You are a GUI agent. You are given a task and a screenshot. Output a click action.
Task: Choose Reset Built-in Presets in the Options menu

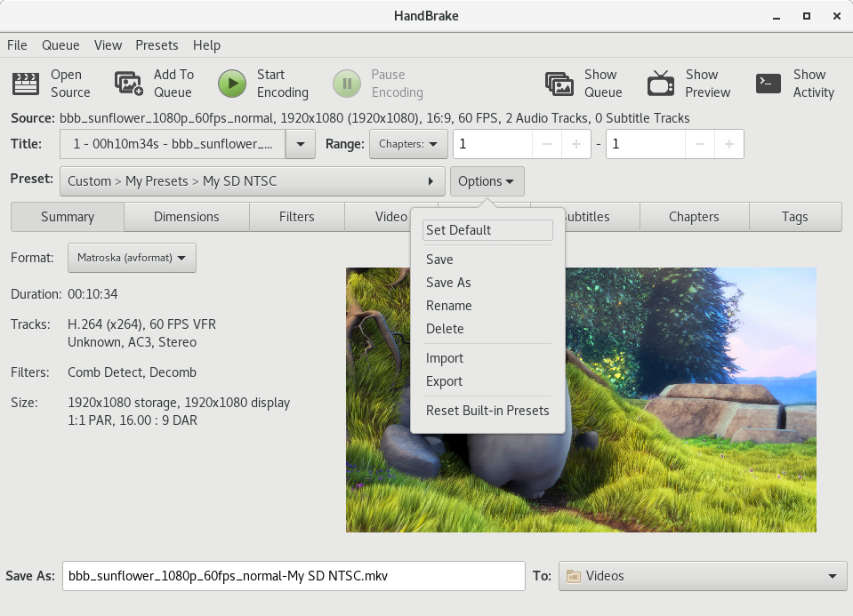[487, 411]
